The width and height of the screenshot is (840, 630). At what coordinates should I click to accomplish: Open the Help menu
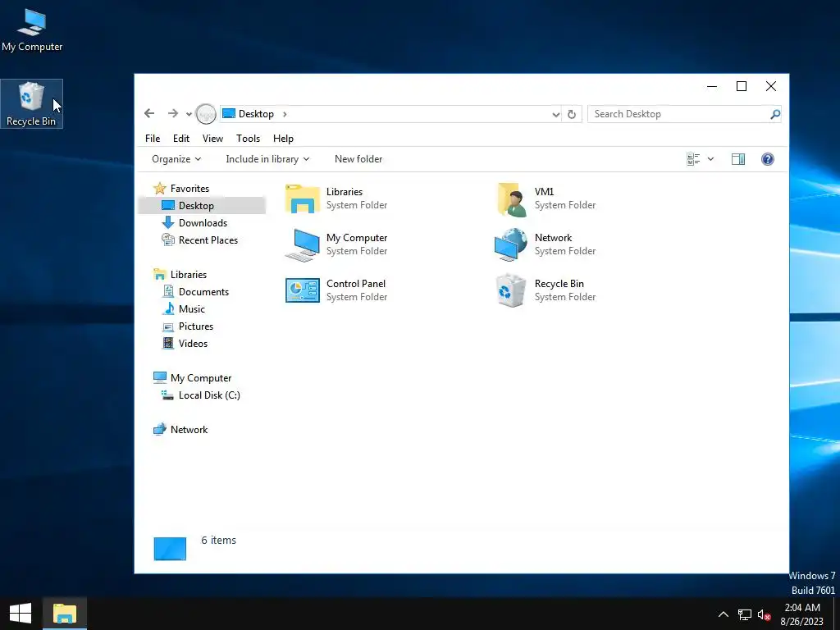pos(283,138)
